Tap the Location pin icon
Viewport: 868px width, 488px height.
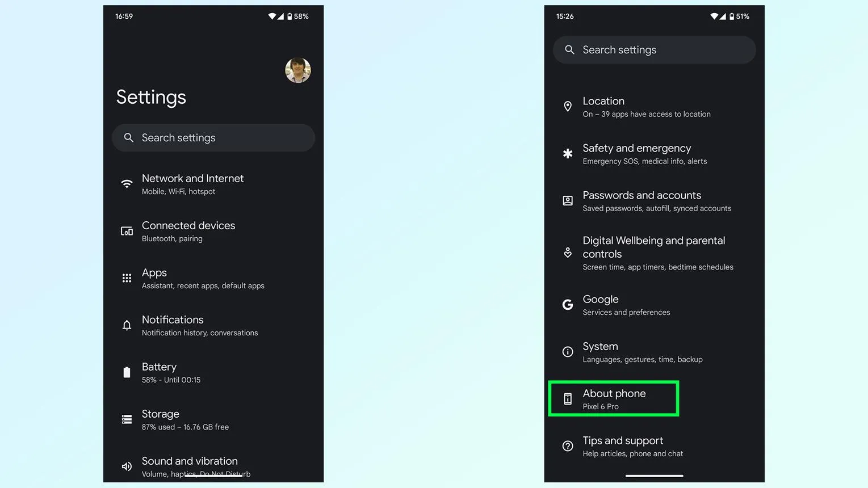click(568, 107)
